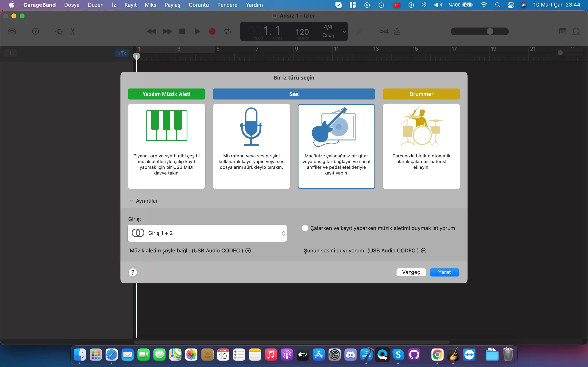Open the scissors editor icon

(x=73, y=32)
